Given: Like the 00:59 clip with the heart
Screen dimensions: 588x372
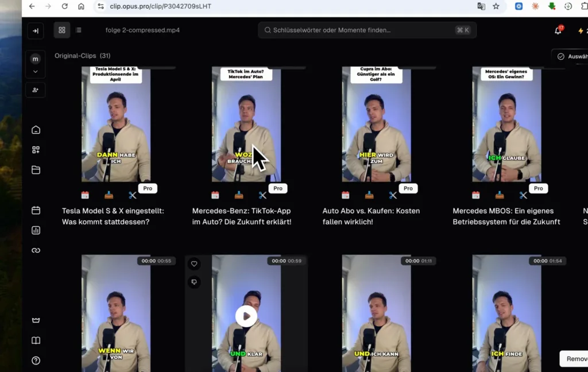Looking at the screenshot, I should 194,264.
